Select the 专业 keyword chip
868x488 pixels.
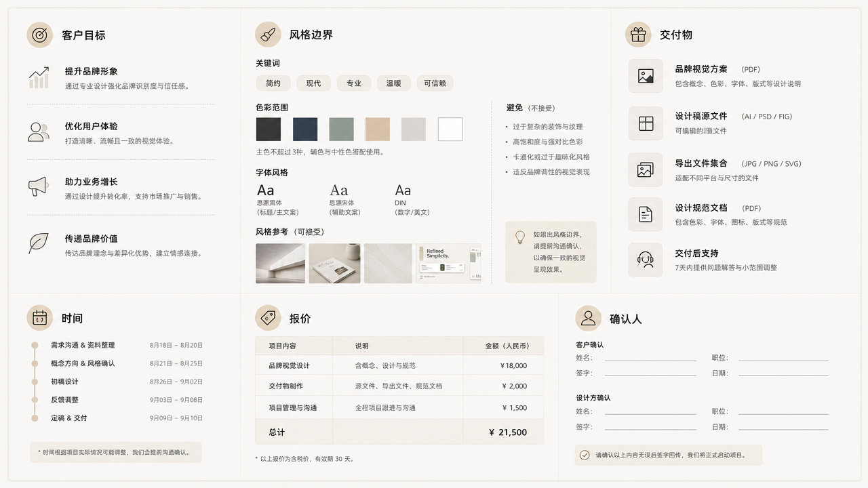pos(354,83)
